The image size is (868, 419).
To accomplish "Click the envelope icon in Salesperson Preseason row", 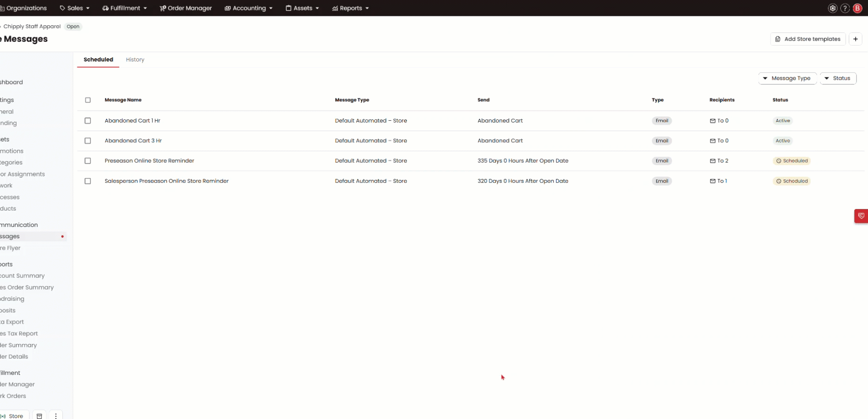I will pyautogui.click(x=712, y=181).
